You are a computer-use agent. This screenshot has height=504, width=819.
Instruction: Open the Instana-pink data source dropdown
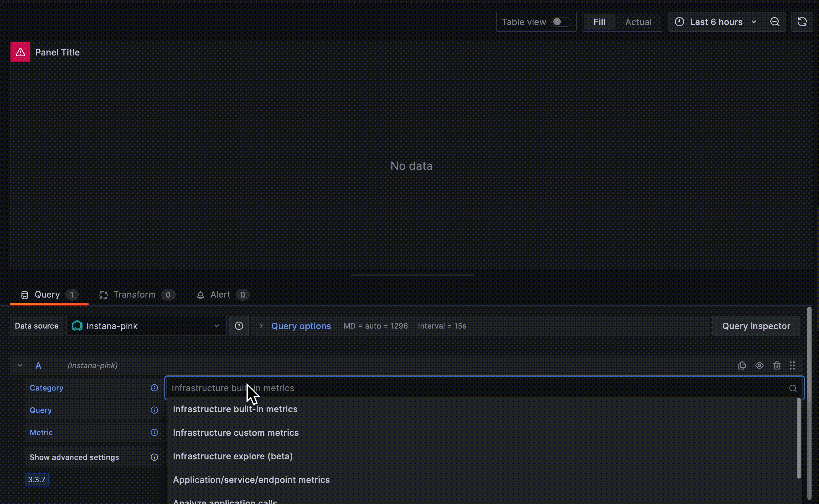click(x=146, y=326)
